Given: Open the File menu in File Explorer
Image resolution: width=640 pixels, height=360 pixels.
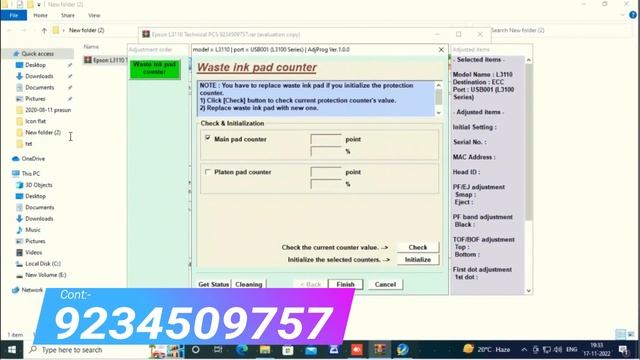Looking at the screenshot, I should 13,15.
